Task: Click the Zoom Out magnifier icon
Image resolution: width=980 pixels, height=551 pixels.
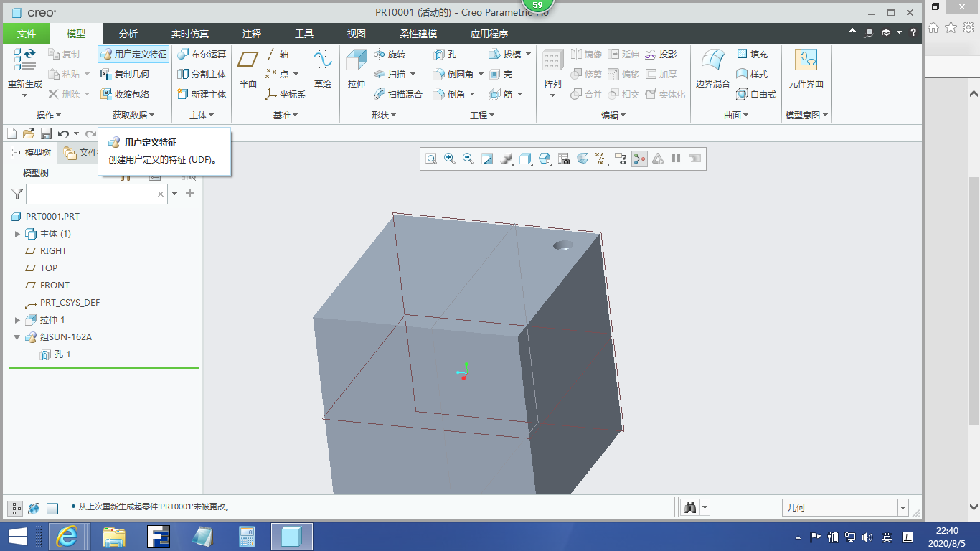Action: (x=468, y=159)
